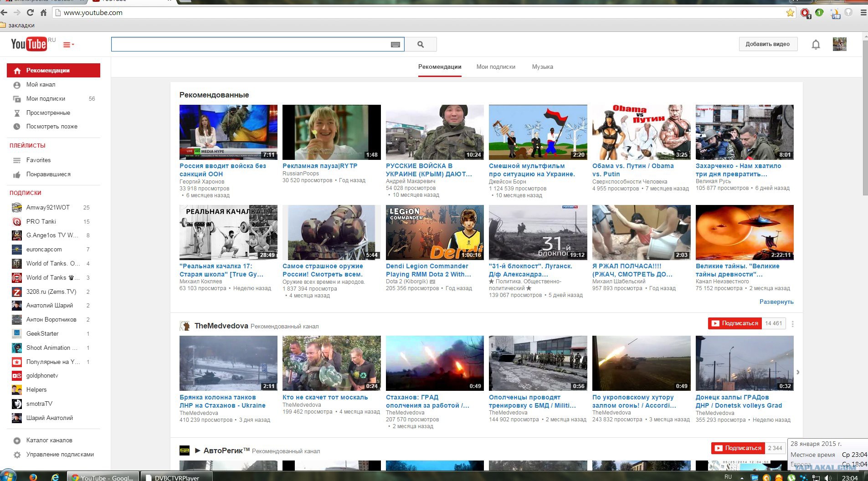Open the on-screen keyboard icon in search

(x=395, y=45)
